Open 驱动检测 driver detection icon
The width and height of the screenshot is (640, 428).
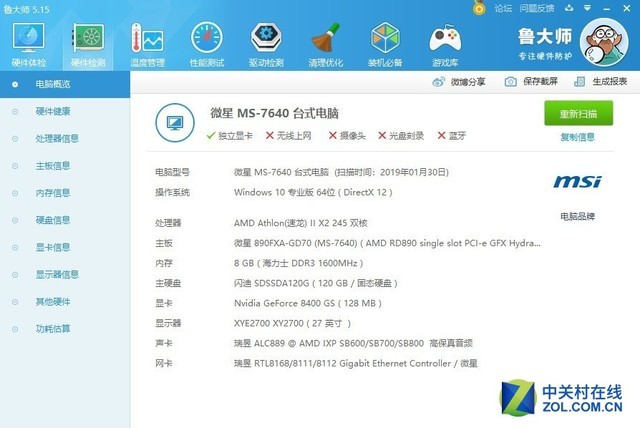point(266,45)
